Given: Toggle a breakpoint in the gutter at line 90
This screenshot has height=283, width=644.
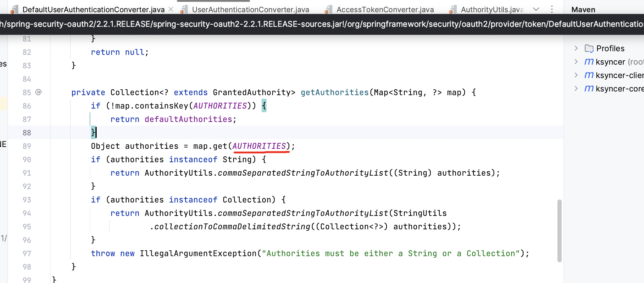Looking at the screenshot, I should coord(49,159).
